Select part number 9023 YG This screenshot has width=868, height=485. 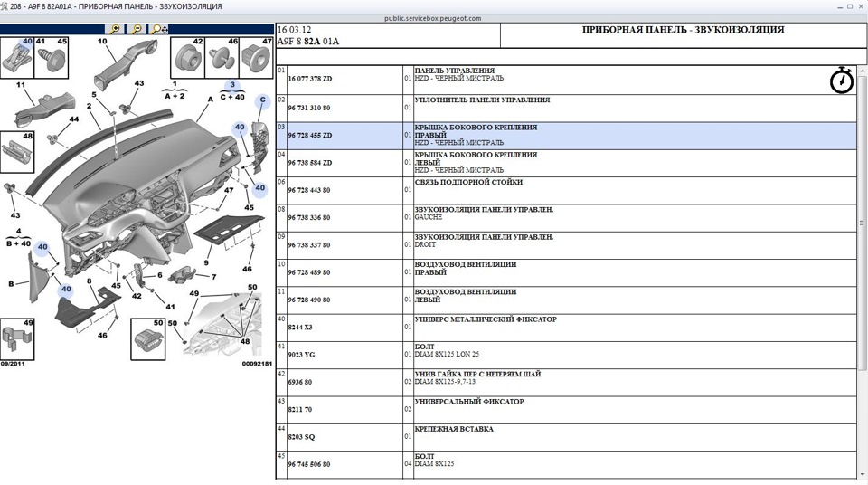point(301,355)
